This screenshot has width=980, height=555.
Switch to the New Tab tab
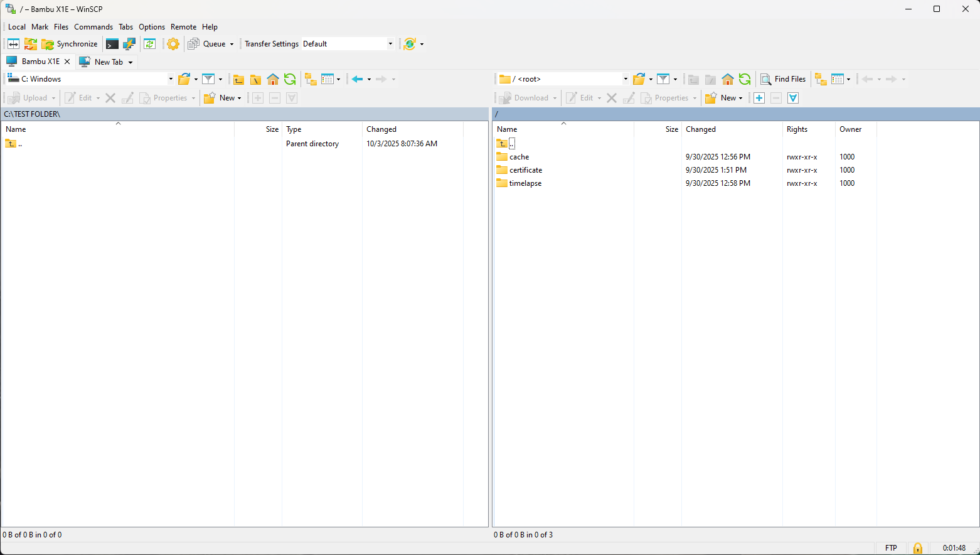pyautogui.click(x=108, y=62)
